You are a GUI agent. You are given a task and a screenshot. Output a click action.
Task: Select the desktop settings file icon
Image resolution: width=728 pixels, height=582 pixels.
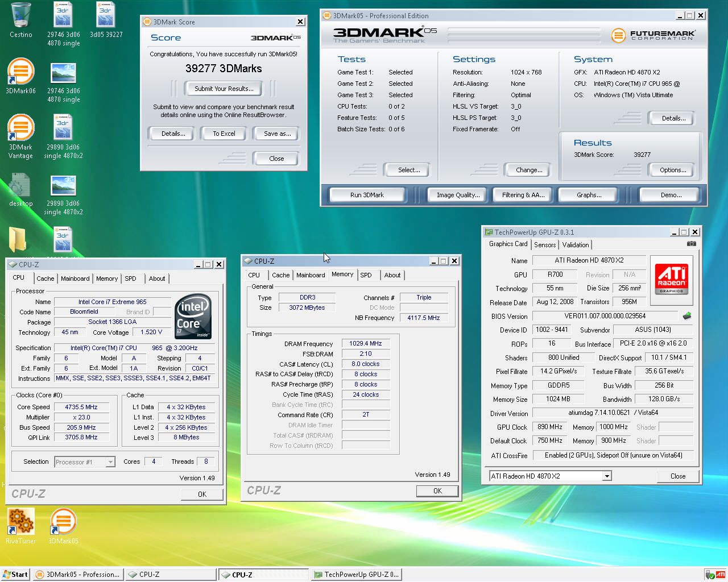pyautogui.click(x=21, y=189)
